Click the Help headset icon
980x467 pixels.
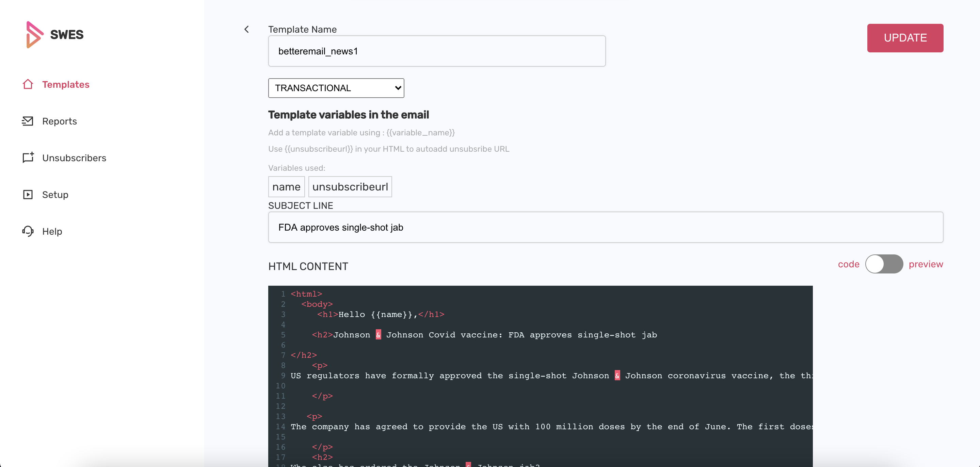click(x=28, y=231)
